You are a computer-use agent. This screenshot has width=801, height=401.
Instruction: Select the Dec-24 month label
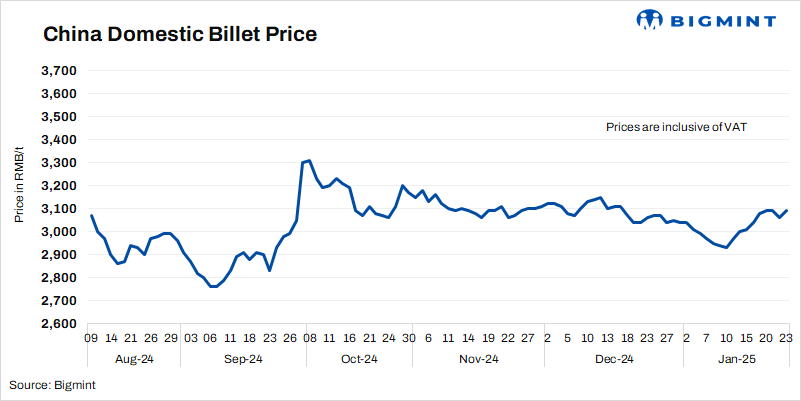coord(612,358)
